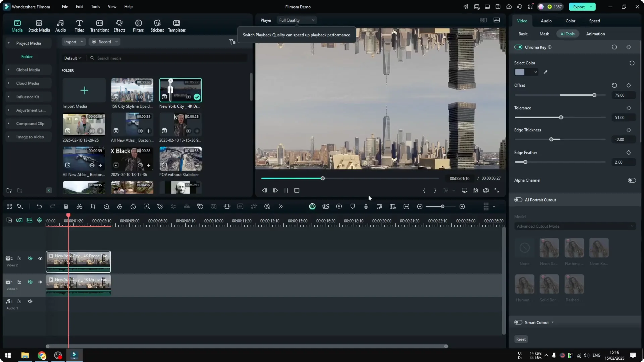Click the Delete icon above the timeline
644x362 pixels.
66,206
